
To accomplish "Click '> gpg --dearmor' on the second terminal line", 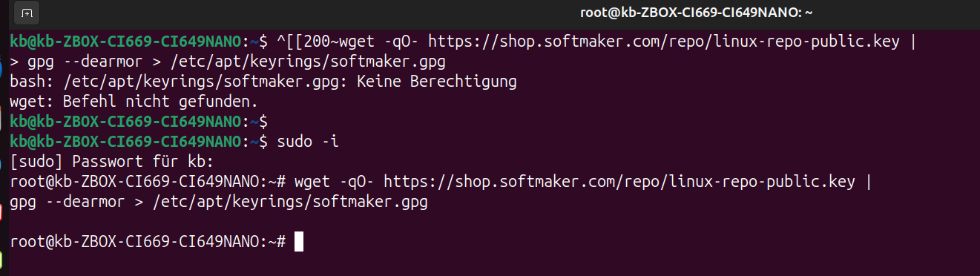I will click(x=73, y=62).
